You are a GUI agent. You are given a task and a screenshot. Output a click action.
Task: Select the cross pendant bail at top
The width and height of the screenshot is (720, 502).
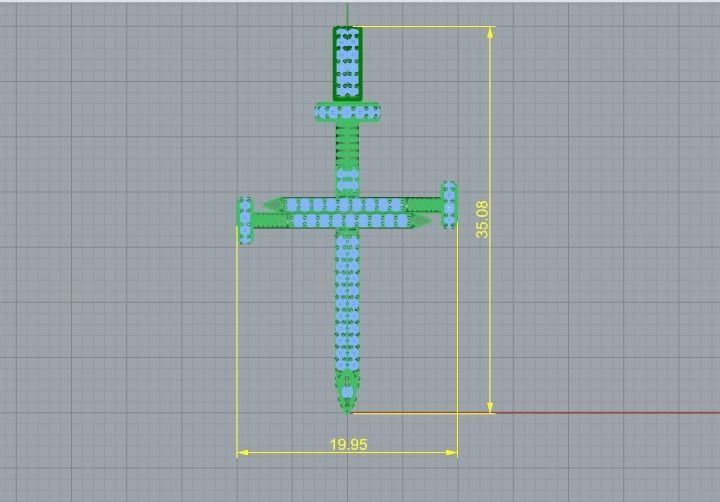(x=348, y=63)
